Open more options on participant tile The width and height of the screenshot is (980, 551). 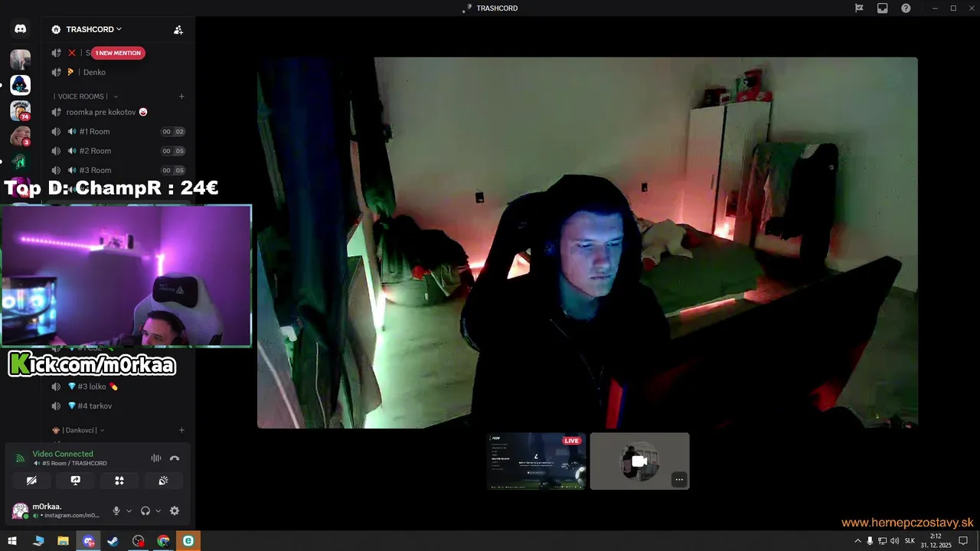[x=679, y=480]
